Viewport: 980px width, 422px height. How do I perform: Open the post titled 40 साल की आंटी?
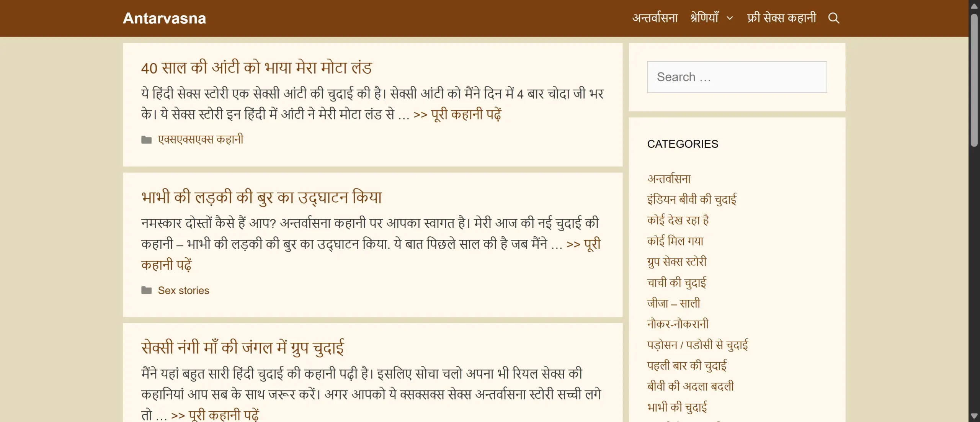pos(256,68)
